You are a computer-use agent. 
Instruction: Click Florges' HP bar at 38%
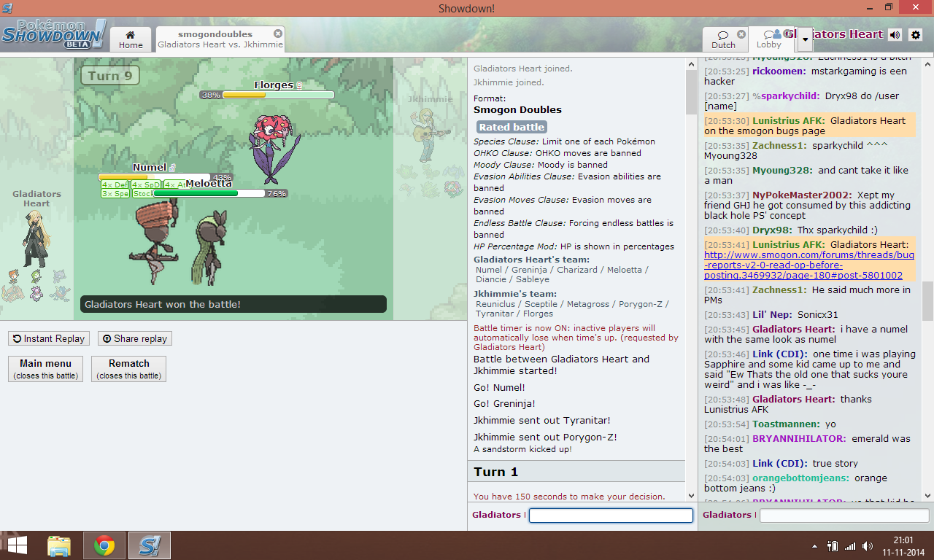tap(267, 95)
